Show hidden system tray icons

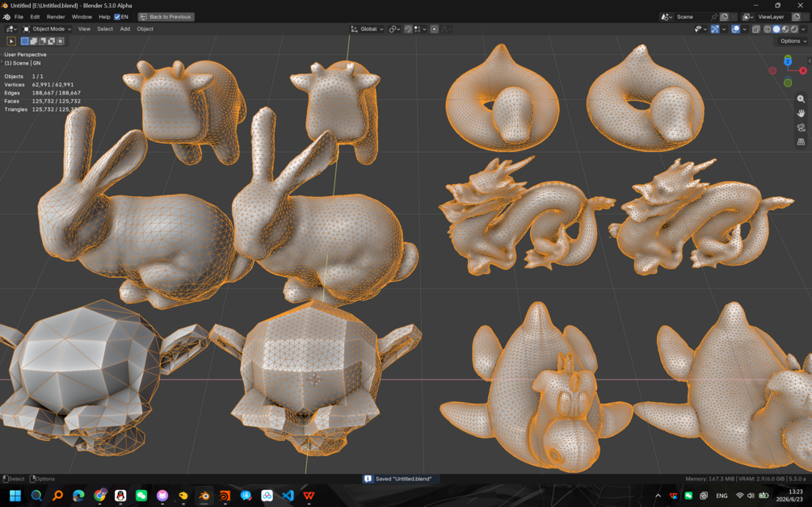(658, 496)
